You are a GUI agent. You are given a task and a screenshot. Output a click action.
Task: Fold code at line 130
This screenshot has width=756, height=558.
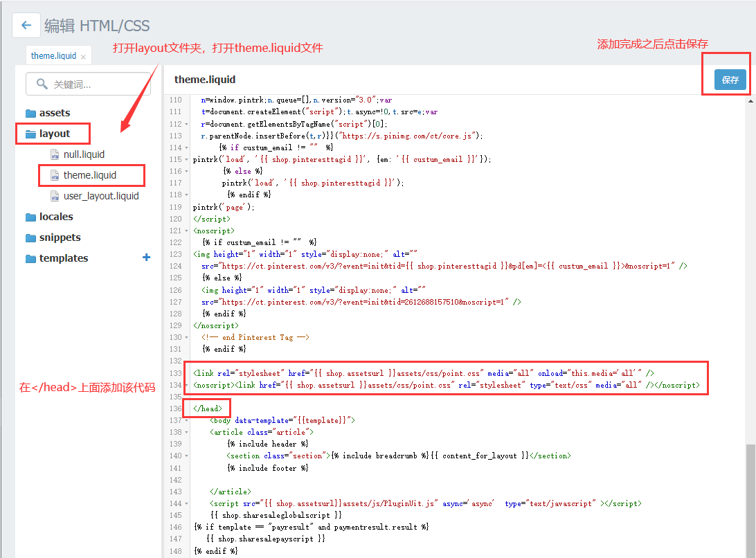187,337
